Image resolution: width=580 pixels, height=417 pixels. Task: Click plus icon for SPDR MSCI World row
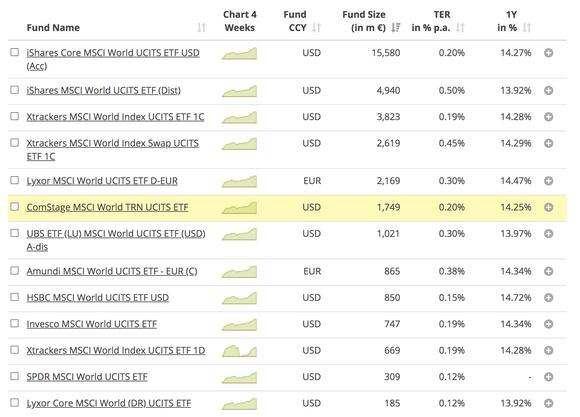click(x=549, y=377)
